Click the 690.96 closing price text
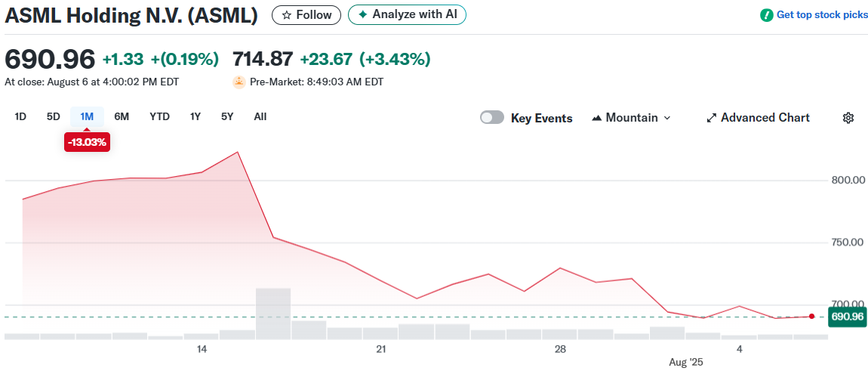The width and height of the screenshot is (868, 371). pyautogui.click(x=50, y=59)
